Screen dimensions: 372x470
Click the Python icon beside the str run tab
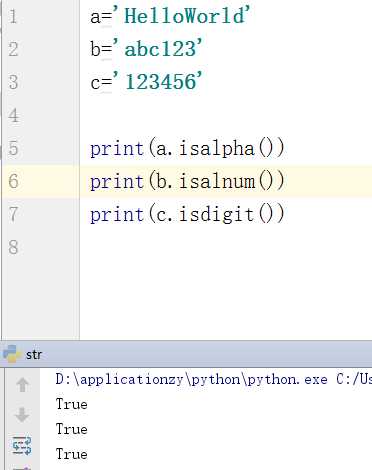pyautogui.click(x=13, y=354)
